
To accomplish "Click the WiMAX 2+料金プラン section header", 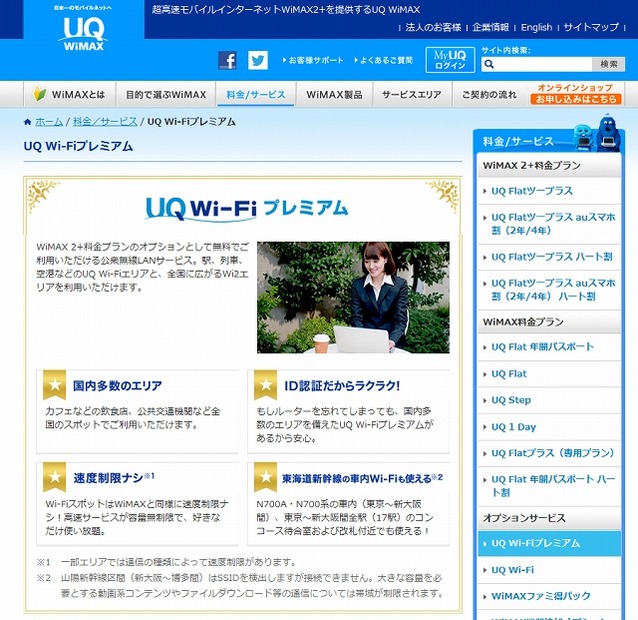I will [x=549, y=165].
